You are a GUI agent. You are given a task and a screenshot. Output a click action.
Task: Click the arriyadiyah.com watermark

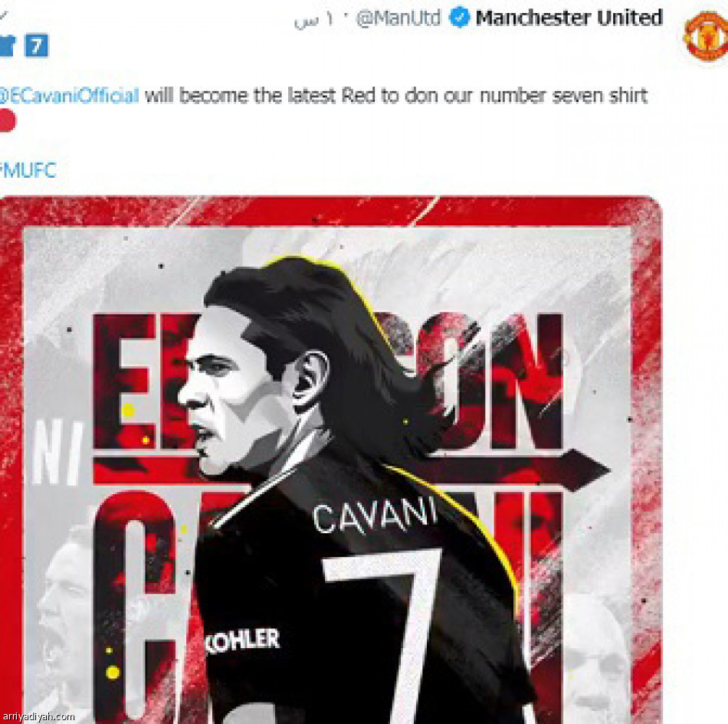[x=38, y=717]
